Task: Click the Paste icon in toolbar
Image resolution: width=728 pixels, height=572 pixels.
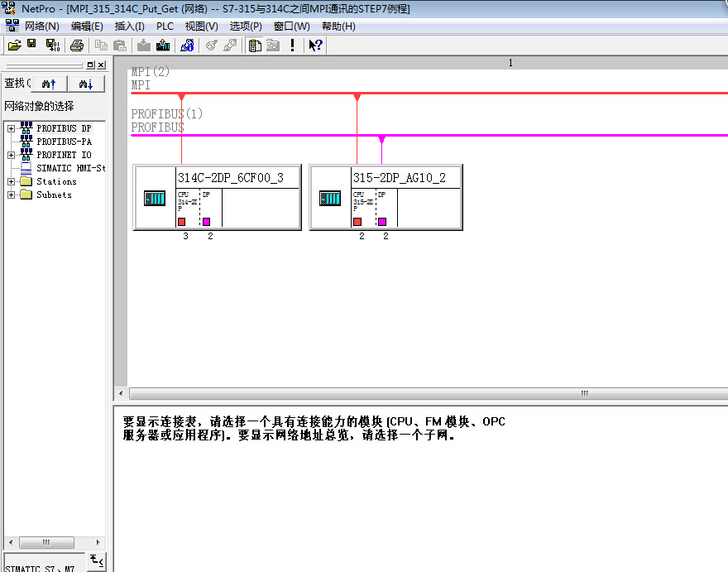Action: click(x=120, y=45)
